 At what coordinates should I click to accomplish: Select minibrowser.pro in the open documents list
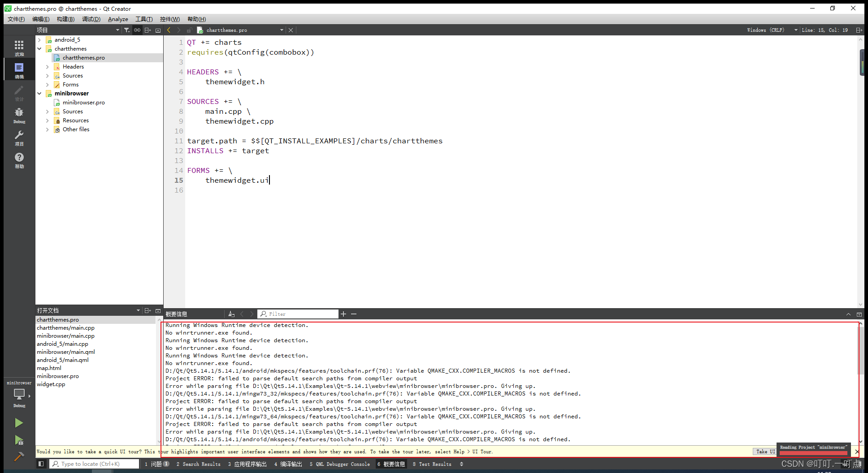point(58,376)
